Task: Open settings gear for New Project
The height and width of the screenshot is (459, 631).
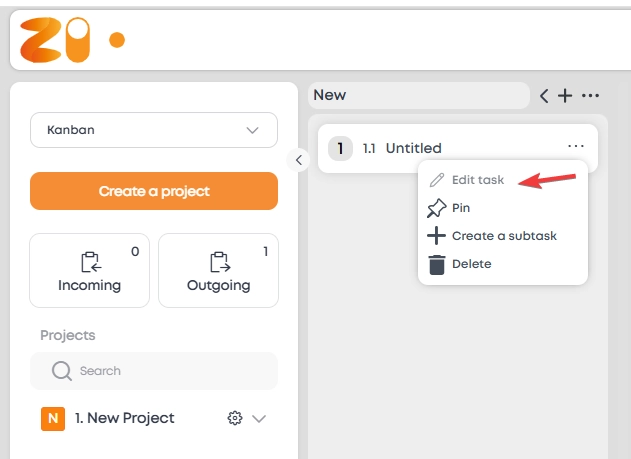Action: click(235, 419)
